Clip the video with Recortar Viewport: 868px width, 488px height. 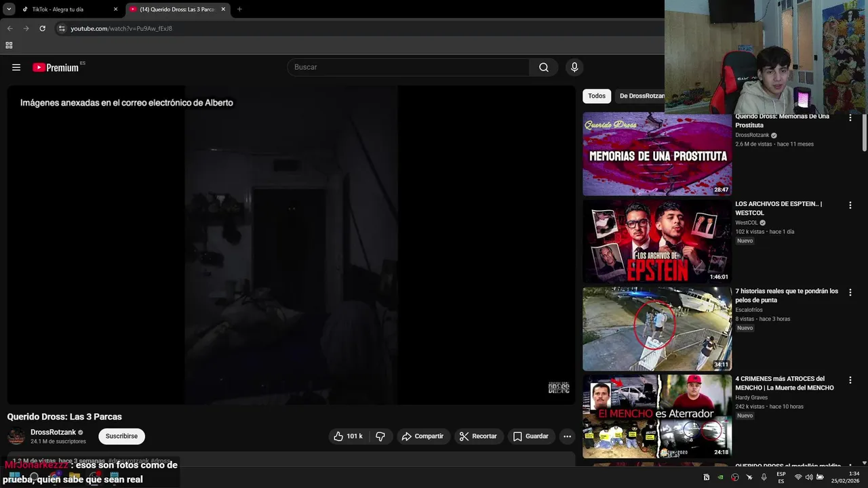478,436
